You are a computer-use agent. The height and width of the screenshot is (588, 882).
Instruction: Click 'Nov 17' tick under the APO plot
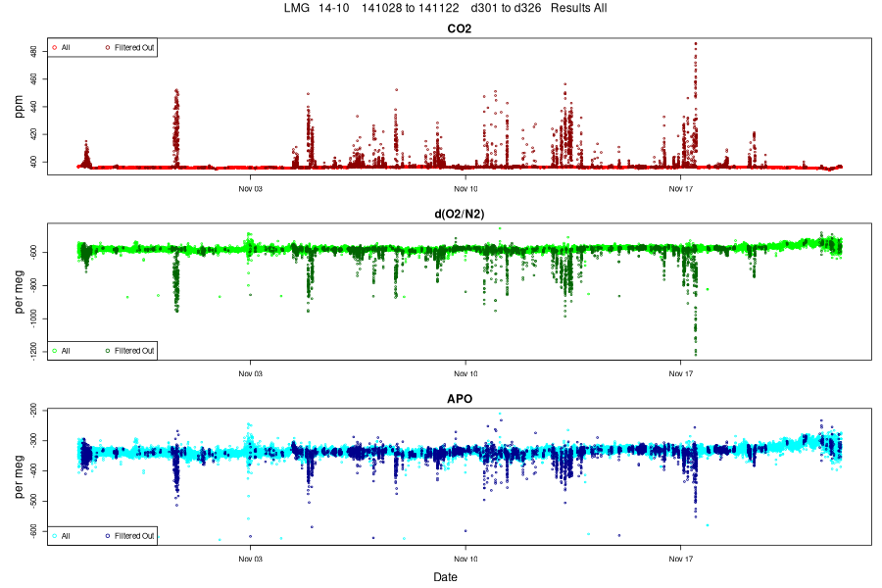click(x=681, y=559)
